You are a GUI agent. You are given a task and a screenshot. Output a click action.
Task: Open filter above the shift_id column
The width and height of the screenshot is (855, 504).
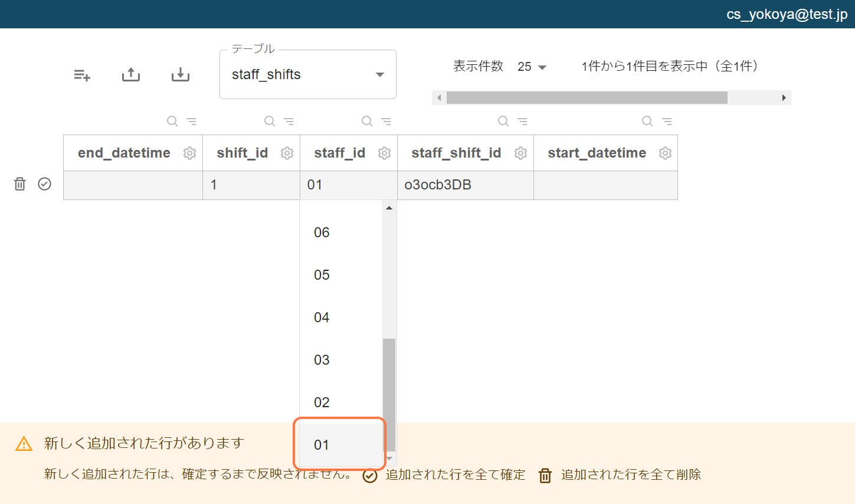click(289, 121)
